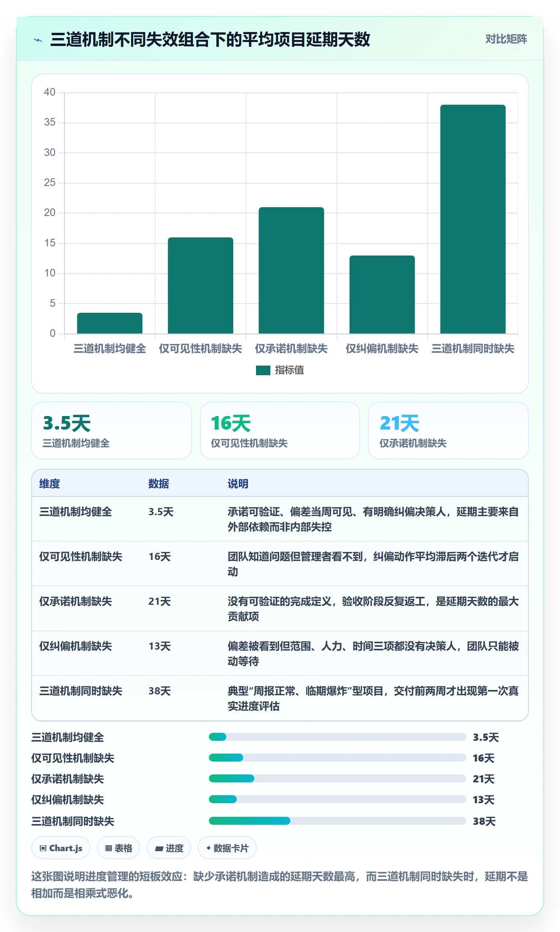This screenshot has height=932, width=560.
Task: Click progress bar for 仅可见性机制缺失
Action: 338,758
